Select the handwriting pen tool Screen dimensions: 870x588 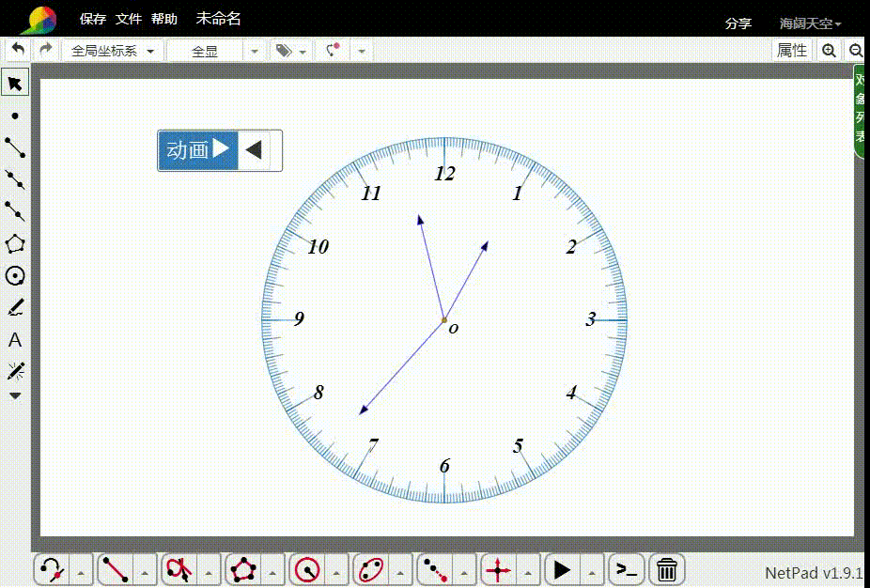(15, 308)
